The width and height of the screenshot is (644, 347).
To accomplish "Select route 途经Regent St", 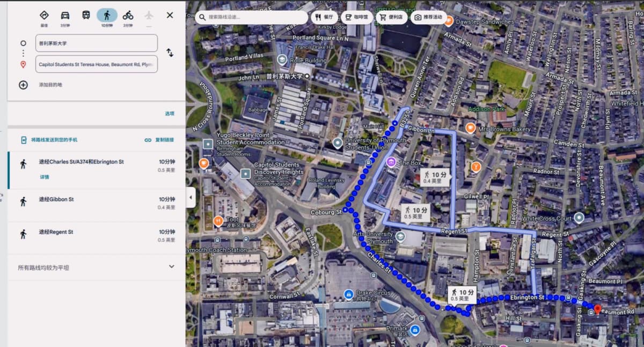I will [97, 237].
